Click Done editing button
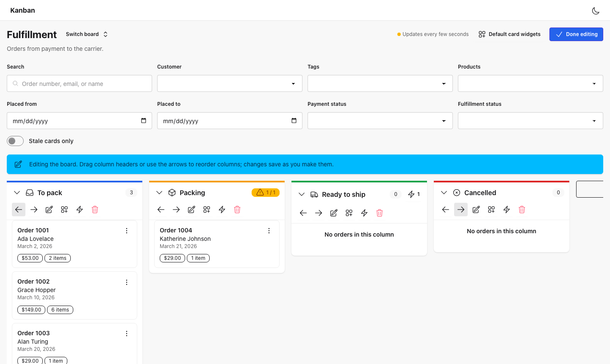Screen dimensions: 610x364 pos(576,34)
